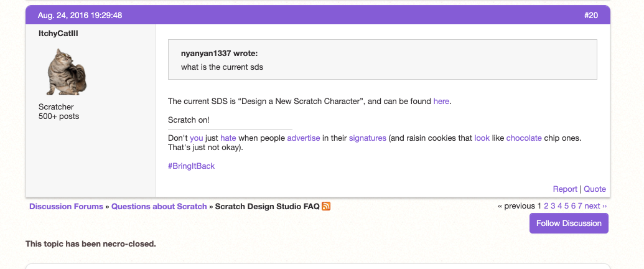This screenshot has height=269, width=644.
Task: Click ItchyCatIII's cat avatar image
Action: [66, 72]
